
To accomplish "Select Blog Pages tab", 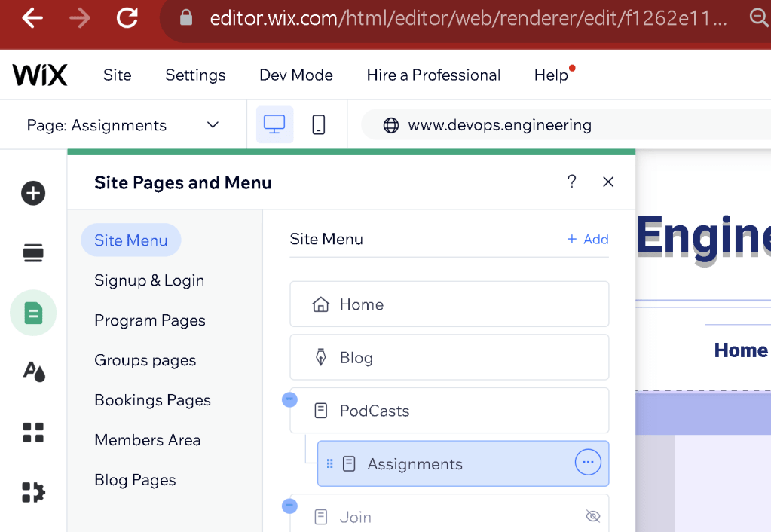I will pos(135,479).
